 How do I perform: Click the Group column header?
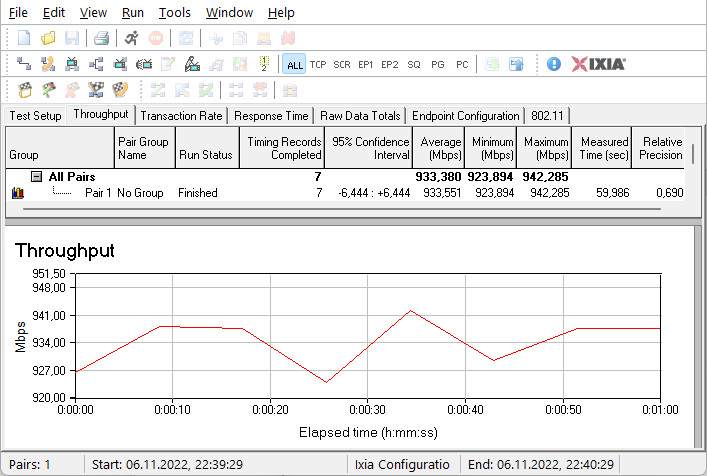point(60,148)
